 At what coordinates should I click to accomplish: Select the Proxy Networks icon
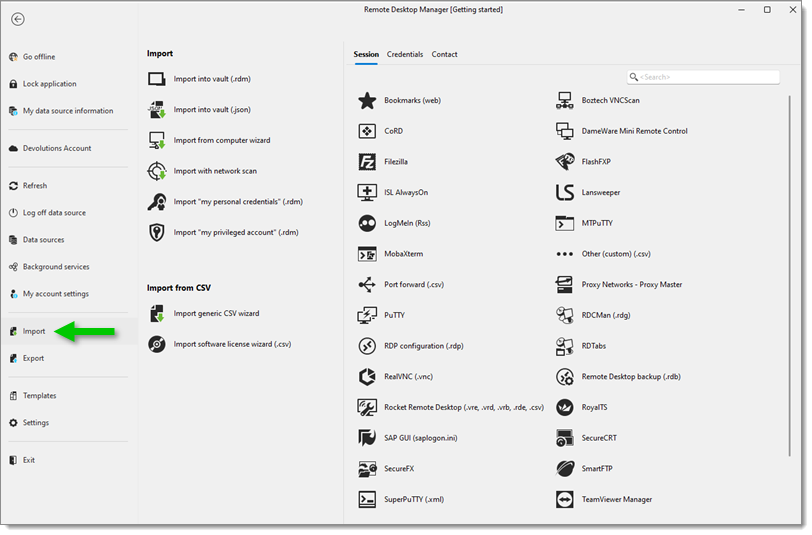tap(564, 284)
